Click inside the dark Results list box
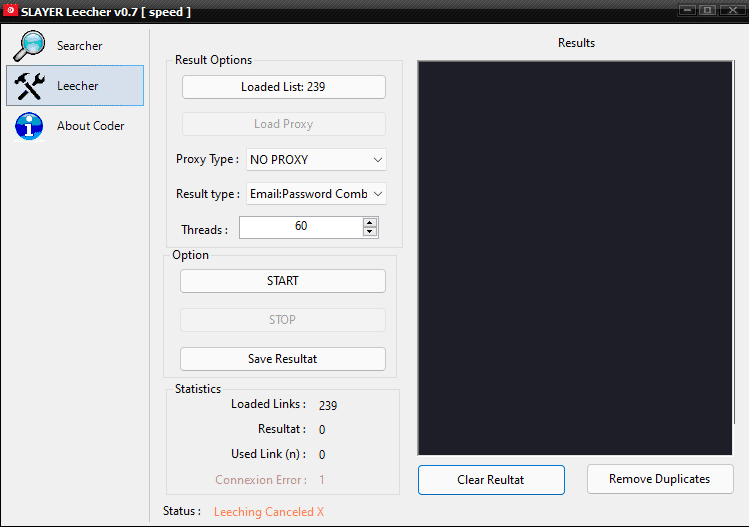749x527 pixels. click(x=574, y=258)
